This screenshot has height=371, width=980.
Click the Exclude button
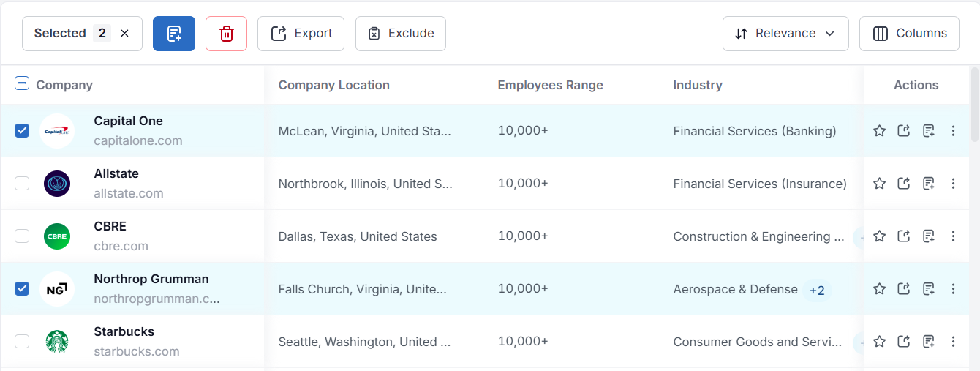click(x=401, y=34)
